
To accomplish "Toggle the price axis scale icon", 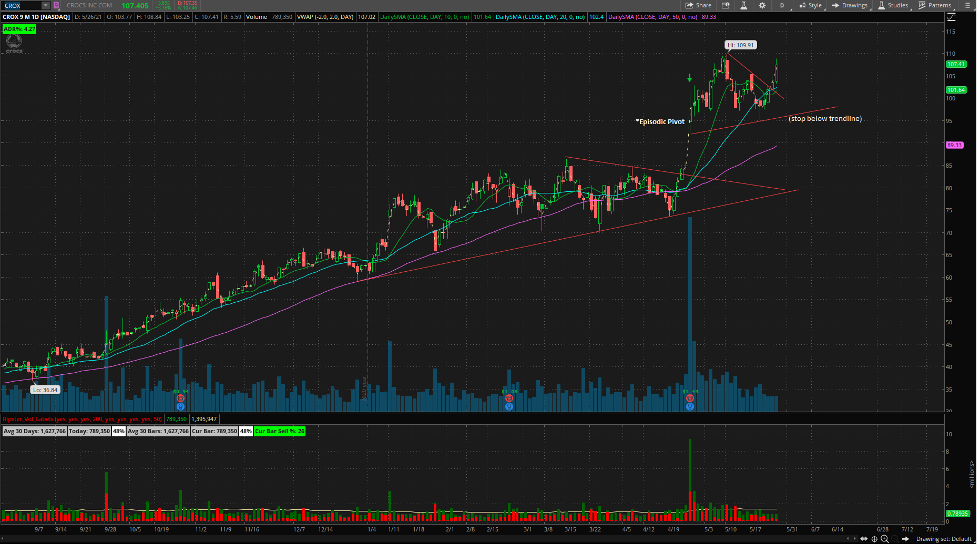I will coord(951,17).
